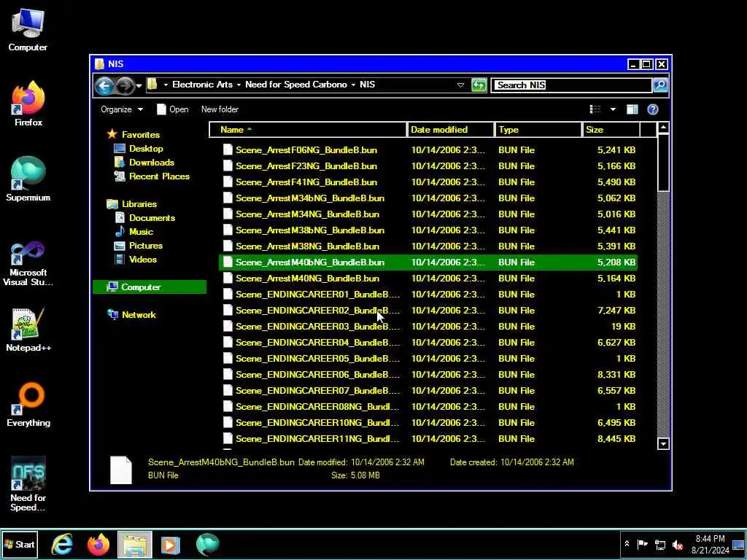Sort by Date modified column header

(451, 130)
